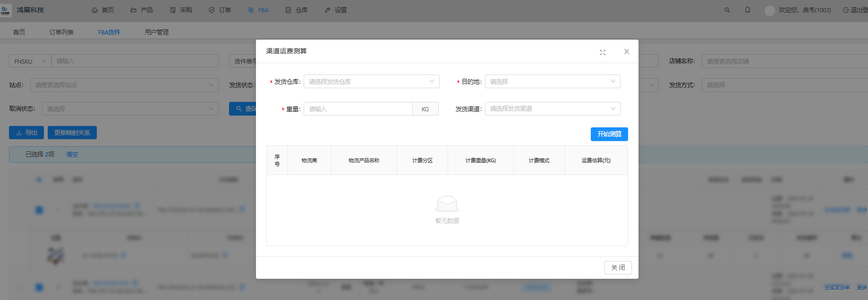Close the 渠道运费测算 dialog with X
This screenshot has height=300, width=868.
coord(627,52)
